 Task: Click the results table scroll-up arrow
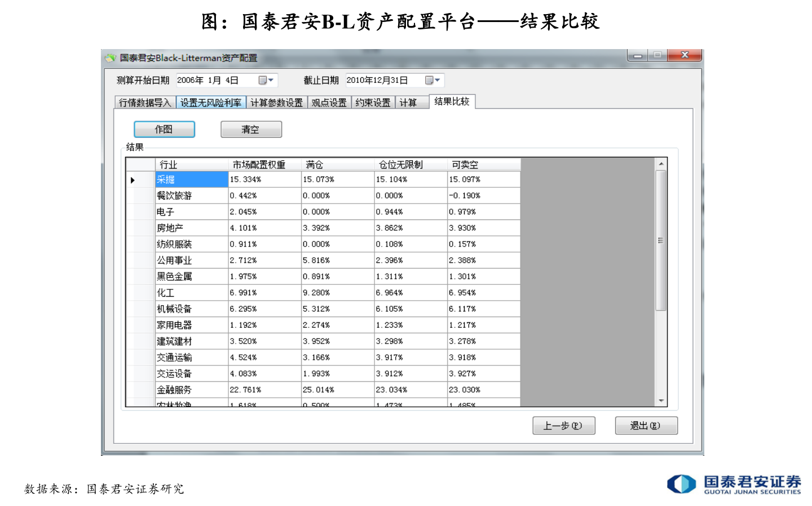661,164
